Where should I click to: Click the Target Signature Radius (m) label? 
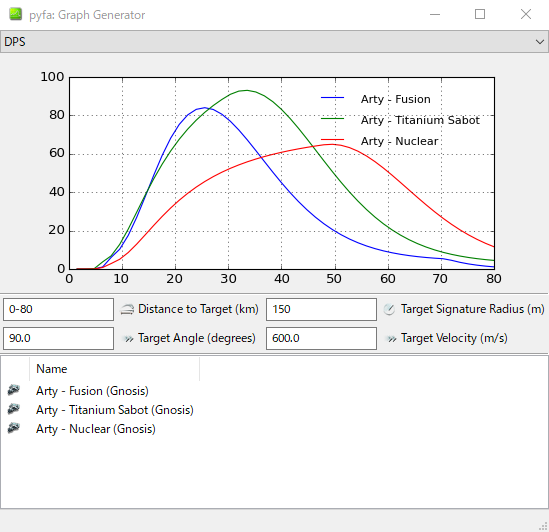pyautogui.click(x=473, y=309)
